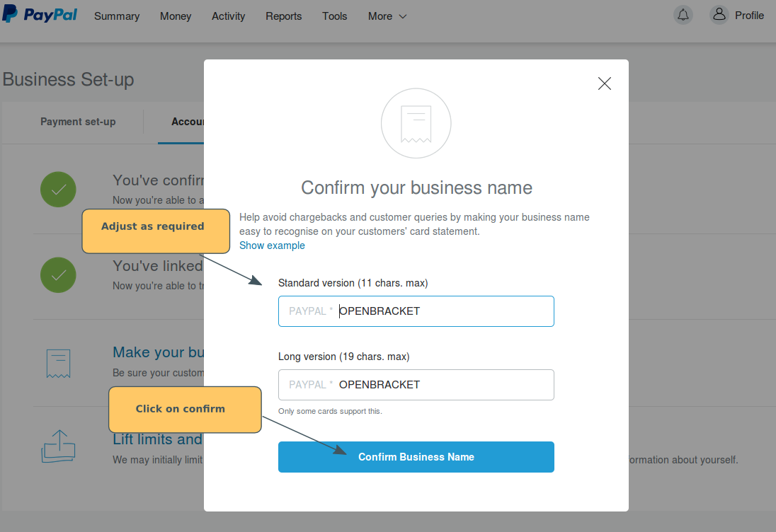
Task: Click the 'Standard version (11 chars. max)' label
Action: pyautogui.click(x=353, y=283)
